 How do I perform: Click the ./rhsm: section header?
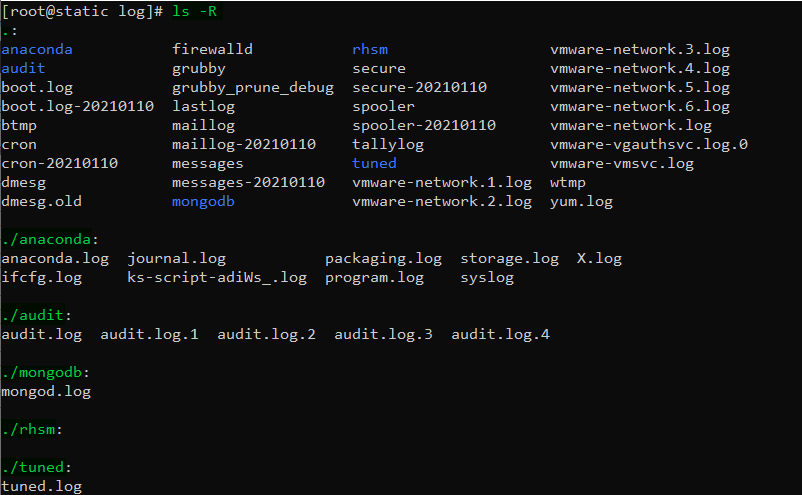32,429
